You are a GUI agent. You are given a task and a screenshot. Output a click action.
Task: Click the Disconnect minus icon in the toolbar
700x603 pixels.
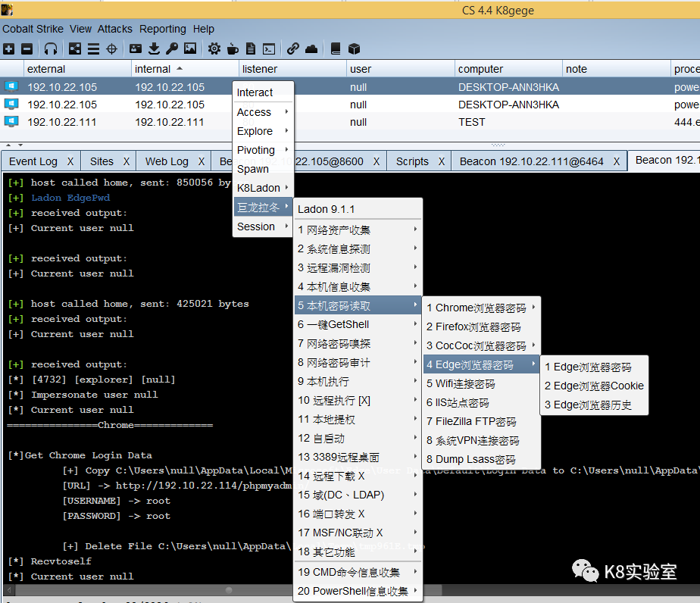(x=27, y=48)
